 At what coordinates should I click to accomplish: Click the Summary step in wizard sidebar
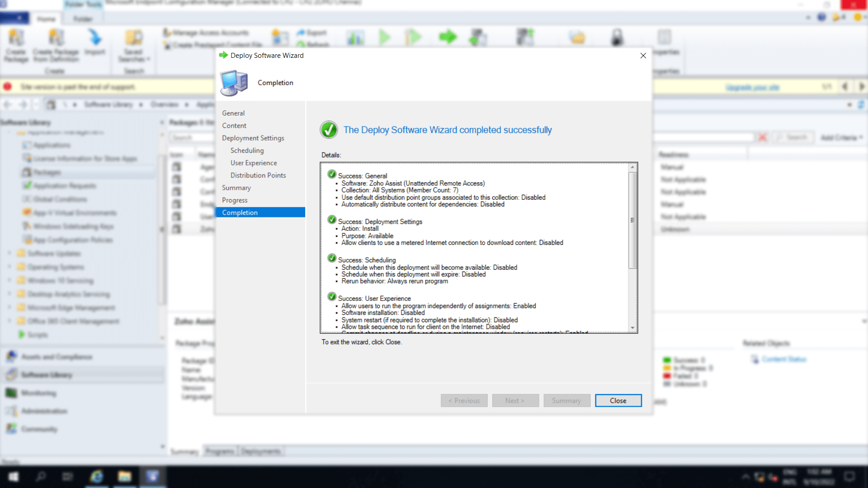tap(236, 188)
